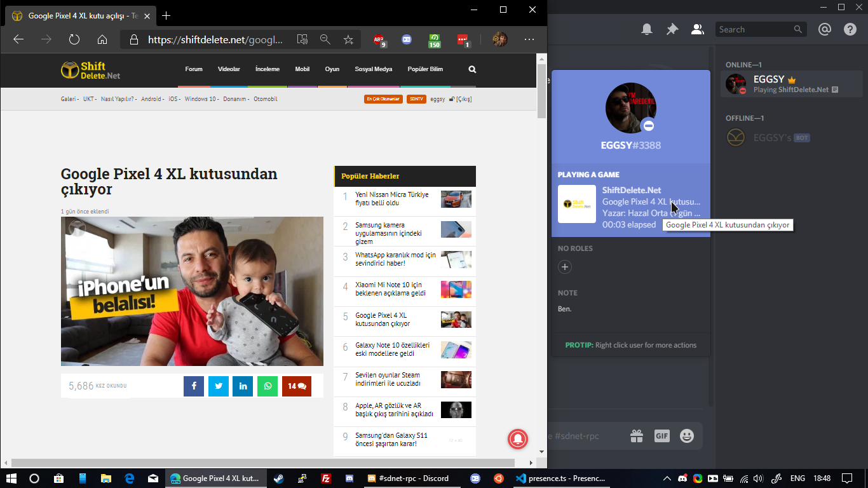Show pinned messages in Discord
868x488 pixels.
click(x=672, y=29)
